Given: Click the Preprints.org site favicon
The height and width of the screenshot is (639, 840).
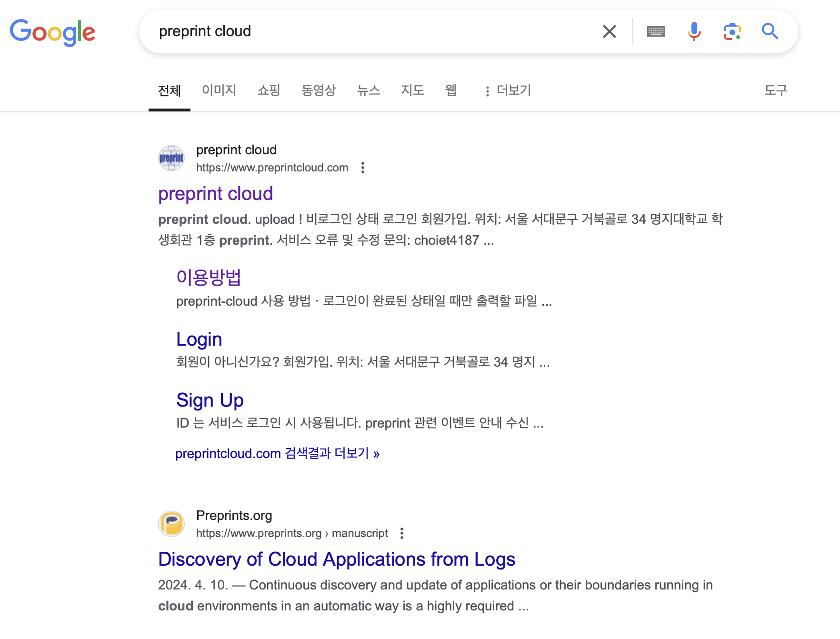Looking at the screenshot, I should point(171,524).
